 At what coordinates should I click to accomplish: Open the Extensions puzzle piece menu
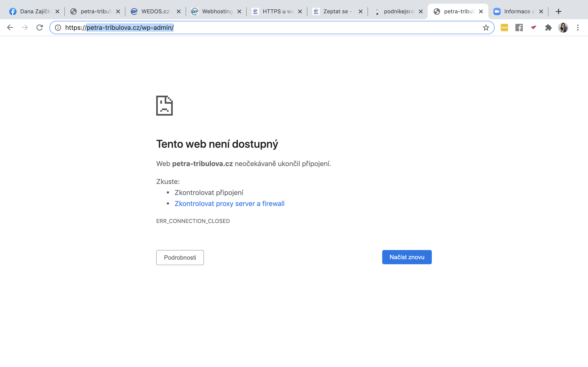(548, 28)
